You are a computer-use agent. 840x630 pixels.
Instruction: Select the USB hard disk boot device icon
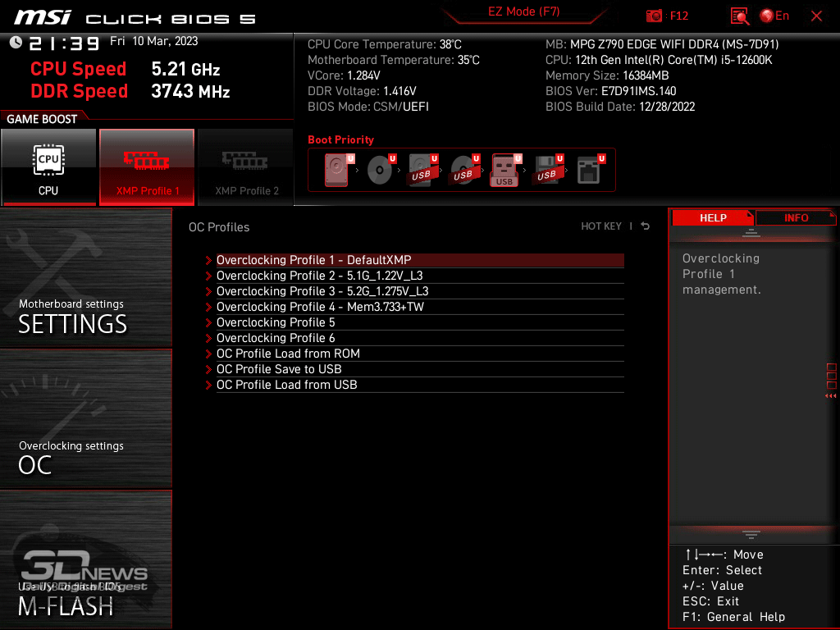click(422, 170)
